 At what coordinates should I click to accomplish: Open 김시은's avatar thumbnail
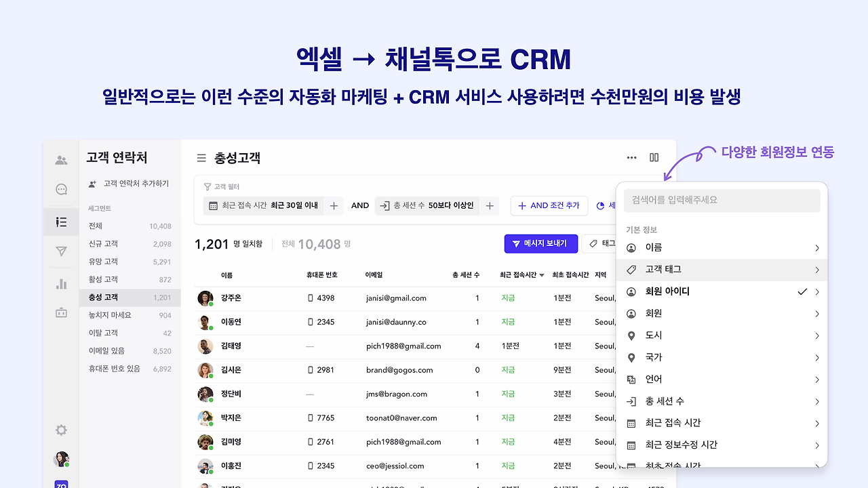click(x=205, y=370)
